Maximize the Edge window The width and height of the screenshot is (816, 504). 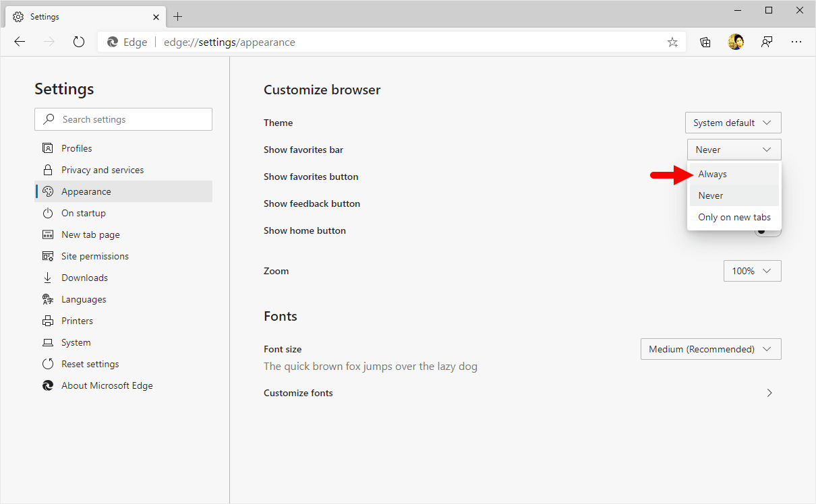[769, 10]
